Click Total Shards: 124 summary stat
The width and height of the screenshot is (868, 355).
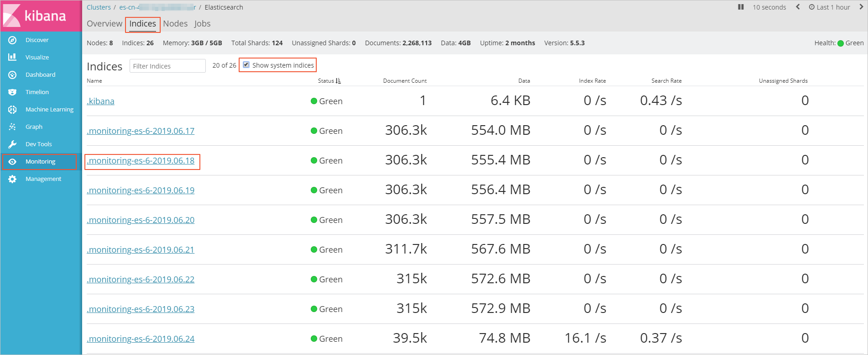[257, 43]
